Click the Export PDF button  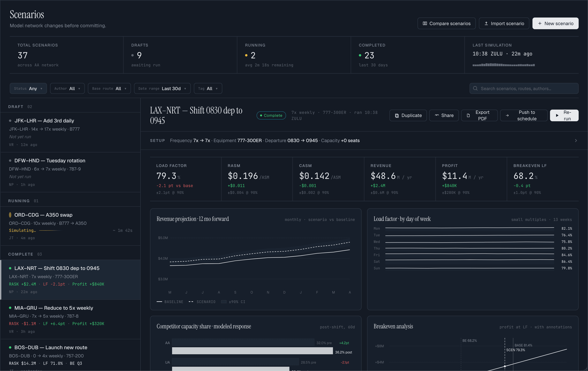point(479,115)
